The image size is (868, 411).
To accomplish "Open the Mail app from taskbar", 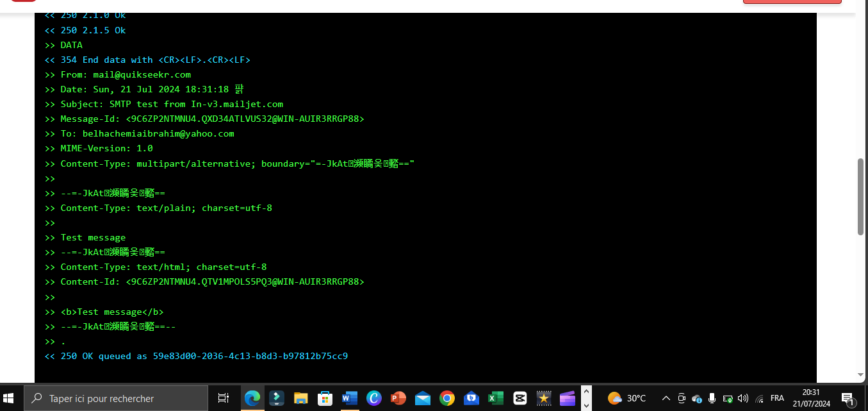I will pyautogui.click(x=423, y=398).
